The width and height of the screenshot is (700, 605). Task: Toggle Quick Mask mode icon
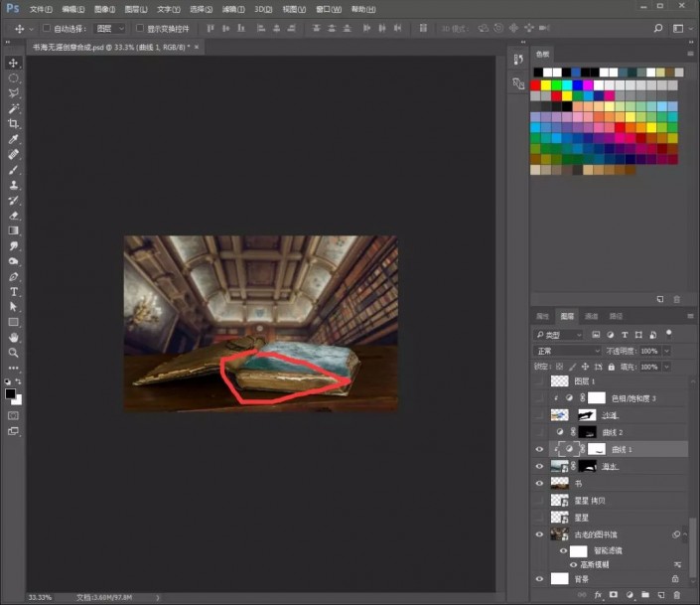pos(13,416)
